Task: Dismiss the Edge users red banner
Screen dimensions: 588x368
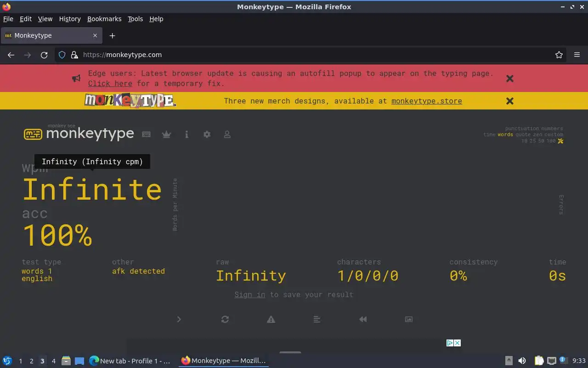Action: 509,78
